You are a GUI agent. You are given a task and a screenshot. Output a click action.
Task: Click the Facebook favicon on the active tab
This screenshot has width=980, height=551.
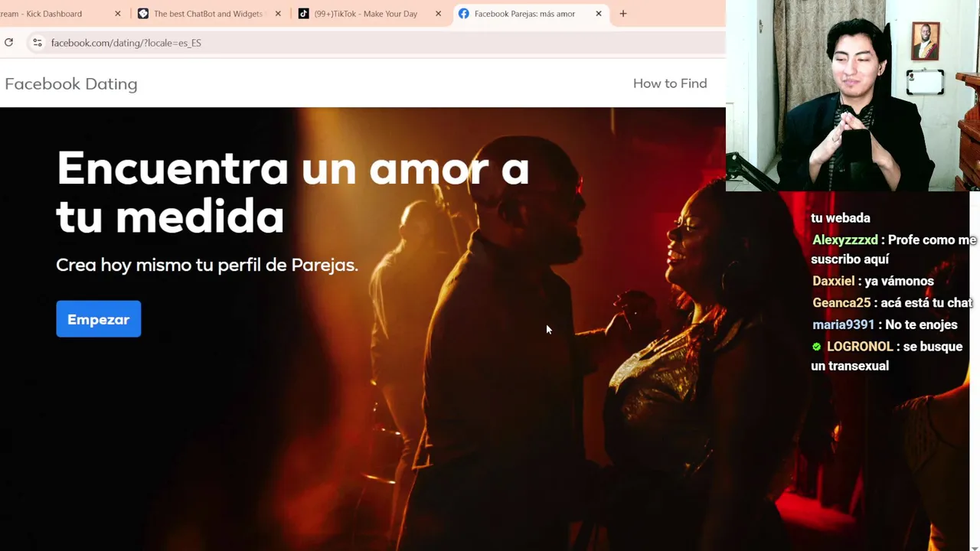[464, 14]
